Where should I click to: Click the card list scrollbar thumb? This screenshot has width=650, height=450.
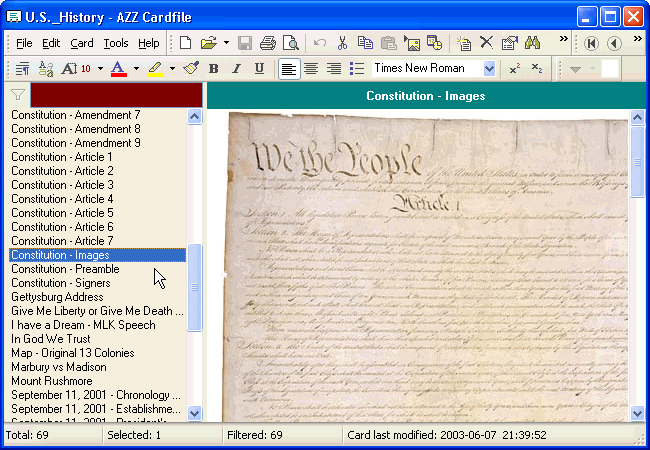(194, 287)
